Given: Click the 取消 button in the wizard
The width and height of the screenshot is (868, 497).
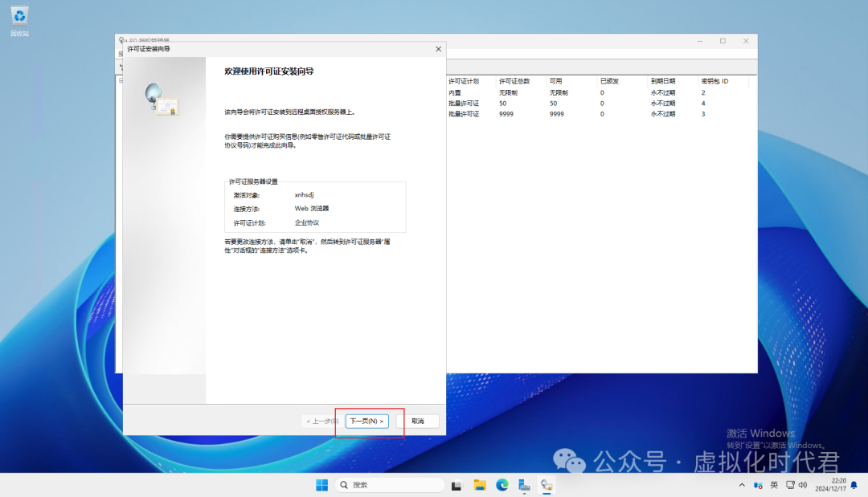Looking at the screenshot, I should tap(418, 421).
